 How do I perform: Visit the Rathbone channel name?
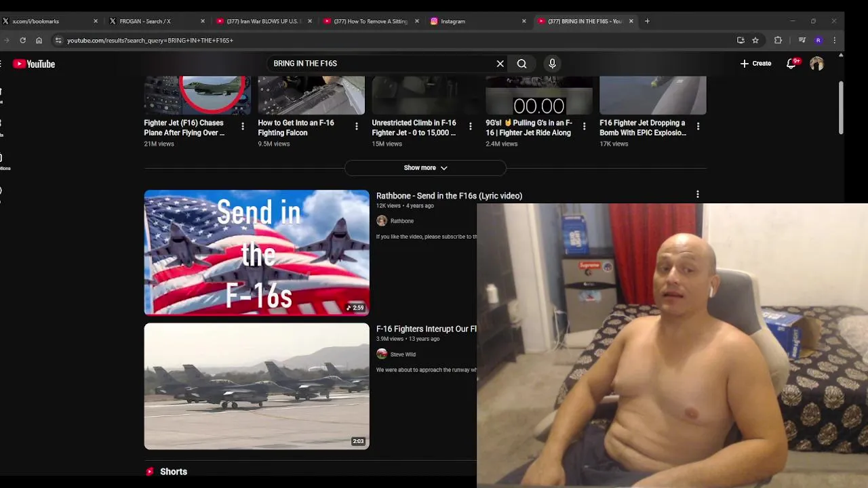(x=401, y=221)
